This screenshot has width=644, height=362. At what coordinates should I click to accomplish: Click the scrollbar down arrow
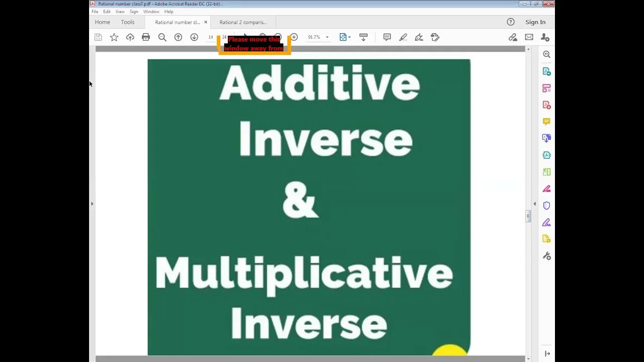(x=528, y=358)
